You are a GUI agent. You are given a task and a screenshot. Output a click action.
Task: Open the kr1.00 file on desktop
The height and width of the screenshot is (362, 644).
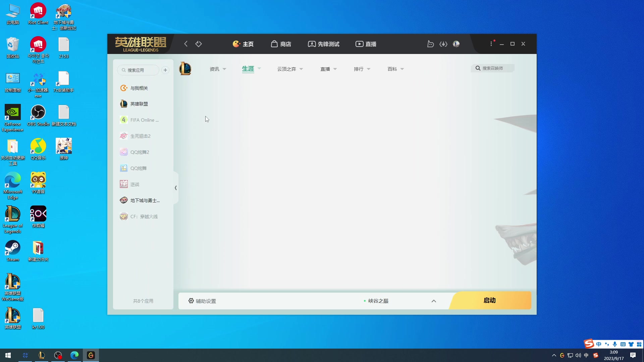(x=38, y=318)
